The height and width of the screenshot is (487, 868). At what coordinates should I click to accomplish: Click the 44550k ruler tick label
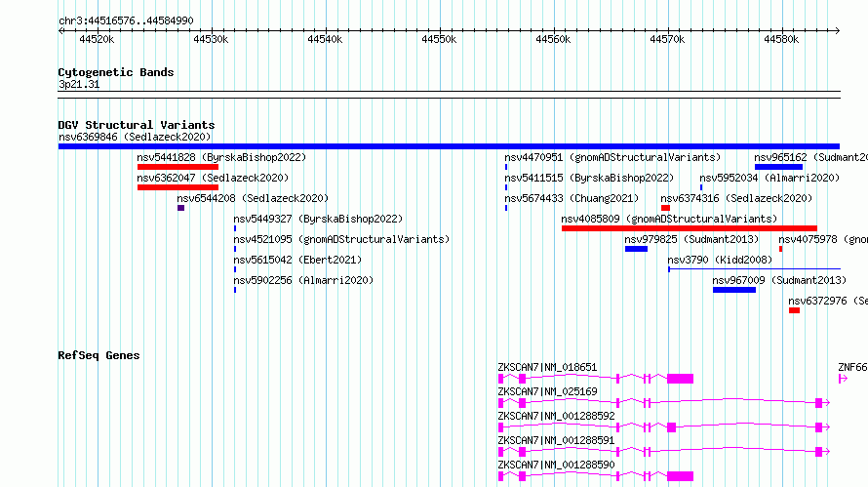(439, 39)
